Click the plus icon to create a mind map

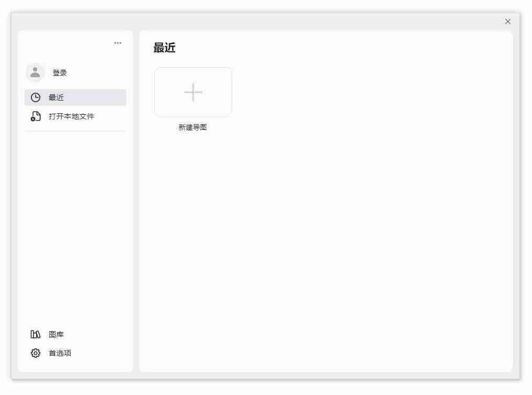click(193, 92)
